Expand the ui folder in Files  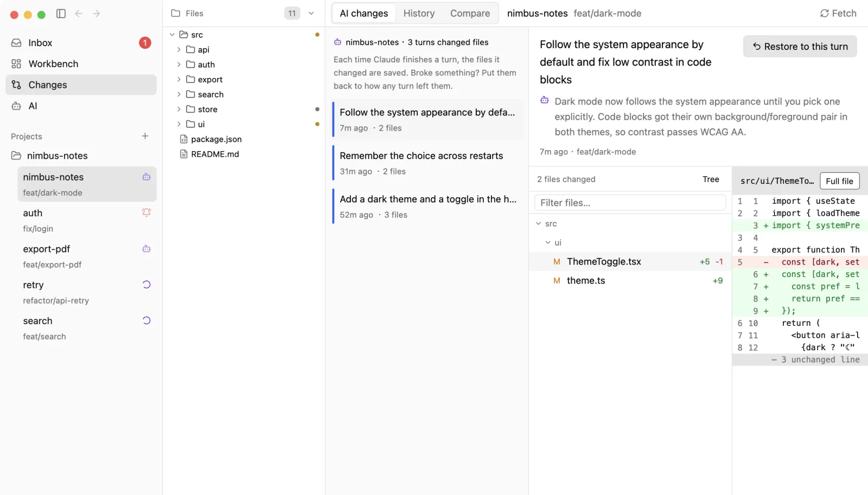point(179,124)
